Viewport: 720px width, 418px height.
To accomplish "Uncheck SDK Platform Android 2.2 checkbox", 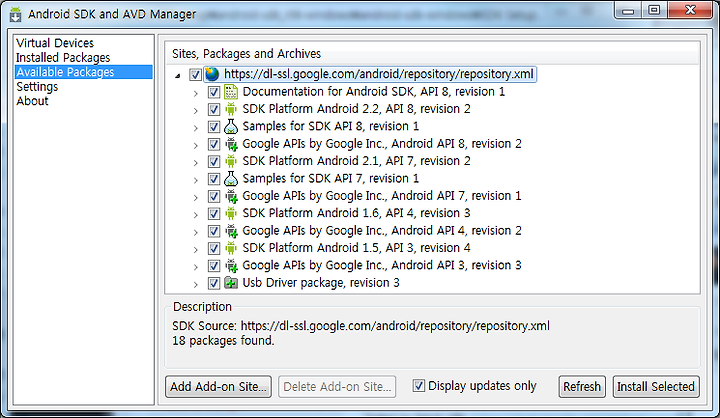I will tap(214, 109).
